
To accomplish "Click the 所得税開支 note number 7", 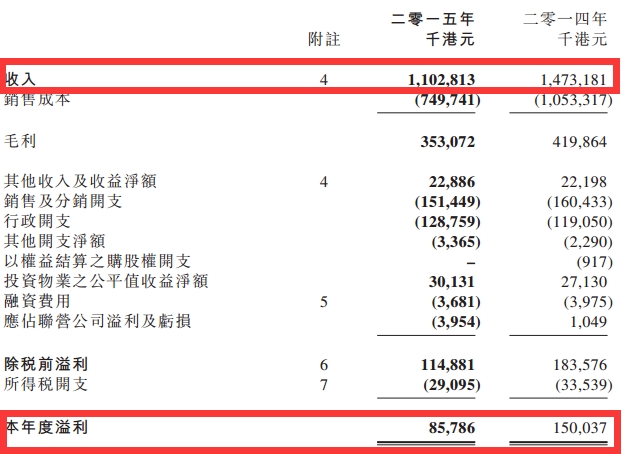I will (x=323, y=385).
